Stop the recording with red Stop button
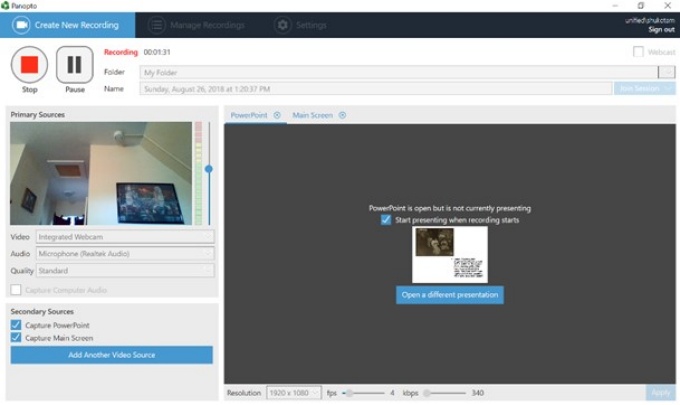680x405 pixels. [x=29, y=65]
